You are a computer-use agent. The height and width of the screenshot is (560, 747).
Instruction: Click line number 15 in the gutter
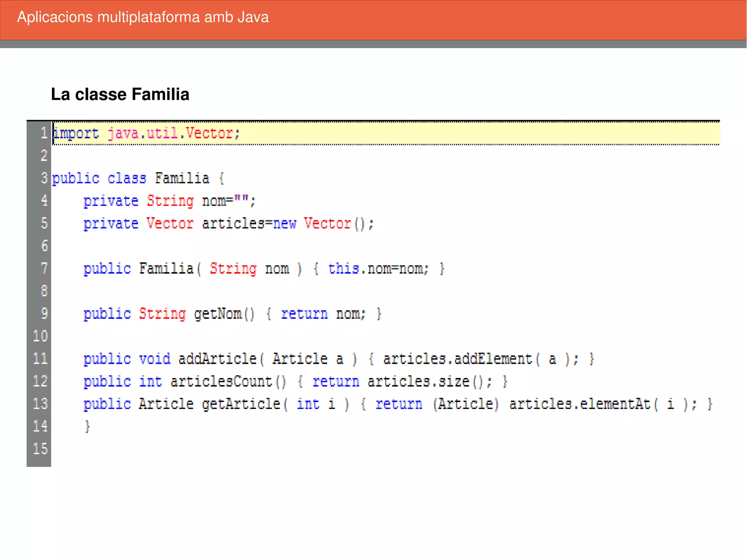tap(40, 449)
